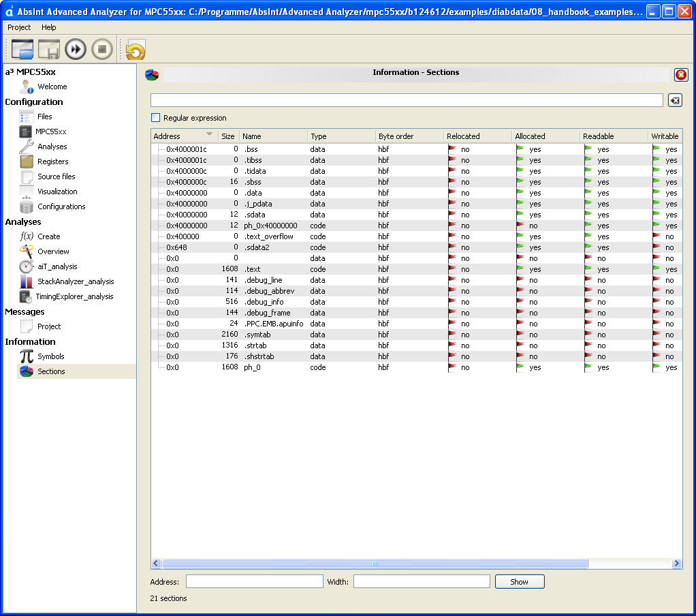
Task: Close the Information - Sections panel
Action: (x=681, y=74)
